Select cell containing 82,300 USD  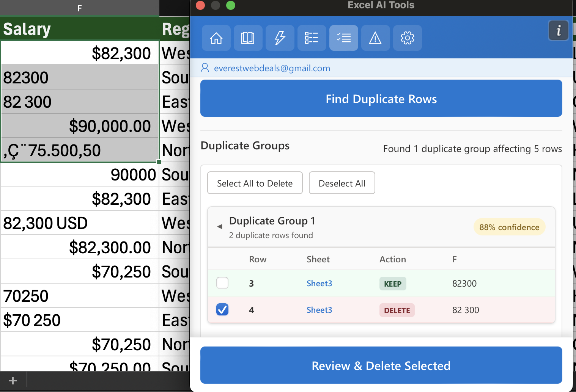(79, 223)
